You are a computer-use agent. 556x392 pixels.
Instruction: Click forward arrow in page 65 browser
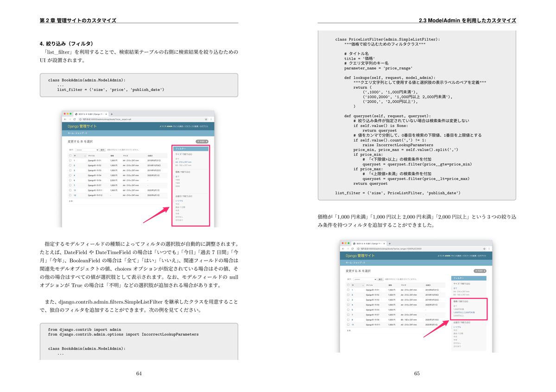[x=347, y=249]
